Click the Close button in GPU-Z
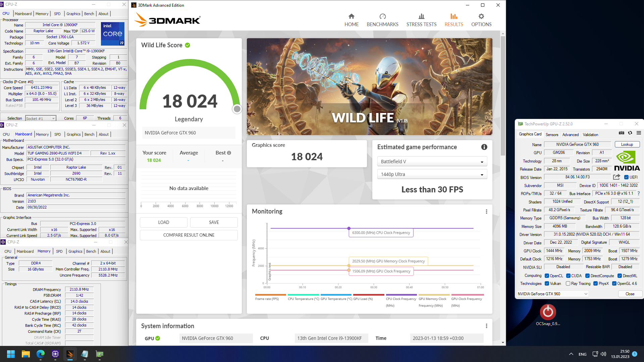644x362 pixels. (630, 294)
